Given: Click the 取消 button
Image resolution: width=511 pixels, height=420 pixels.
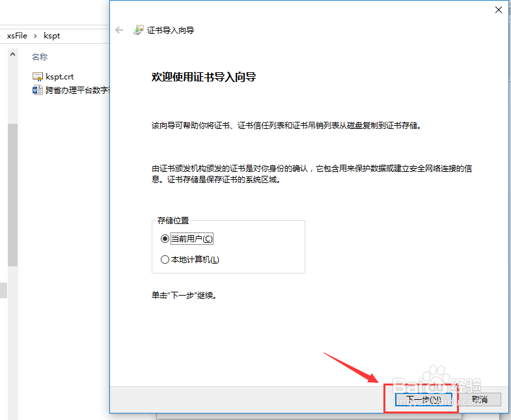Looking at the screenshot, I should pyautogui.click(x=480, y=399).
